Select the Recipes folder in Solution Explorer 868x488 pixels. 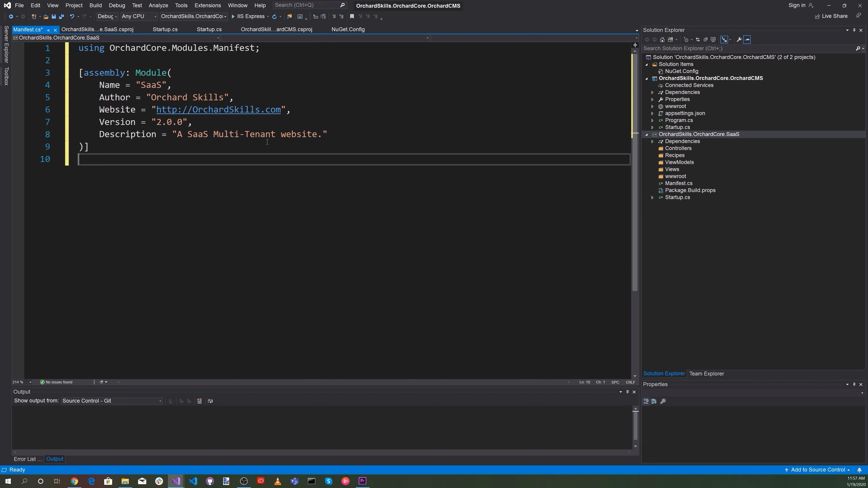[x=675, y=156]
